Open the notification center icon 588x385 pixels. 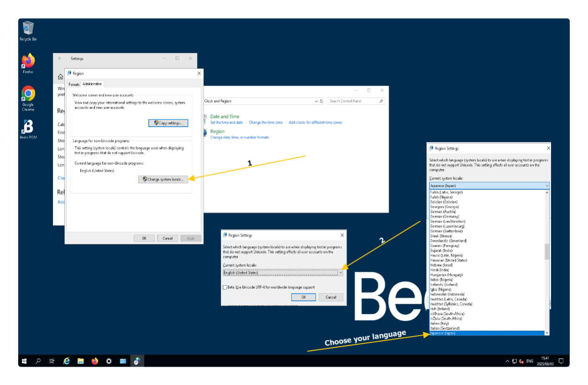click(x=561, y=361)
